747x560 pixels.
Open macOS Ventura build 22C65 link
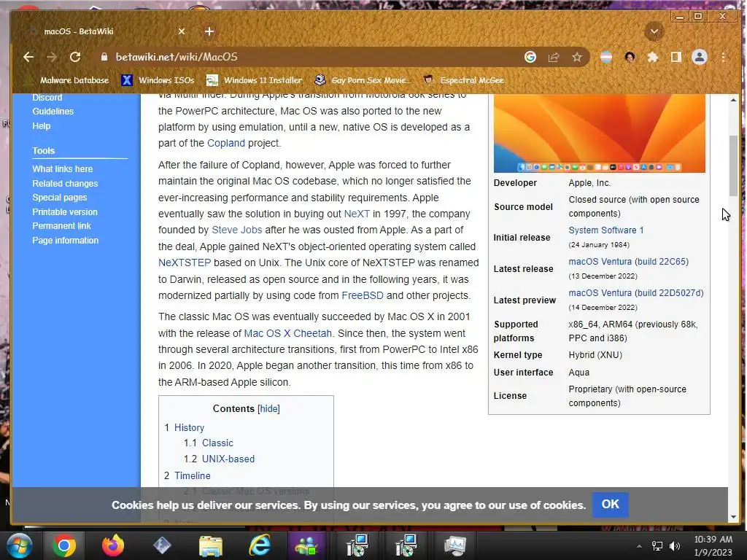click(x=628, y=262)
